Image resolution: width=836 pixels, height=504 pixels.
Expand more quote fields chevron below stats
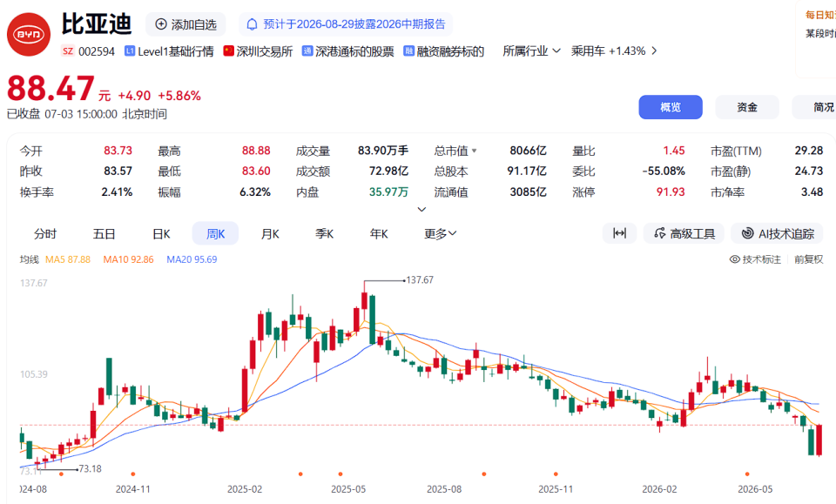421,210
